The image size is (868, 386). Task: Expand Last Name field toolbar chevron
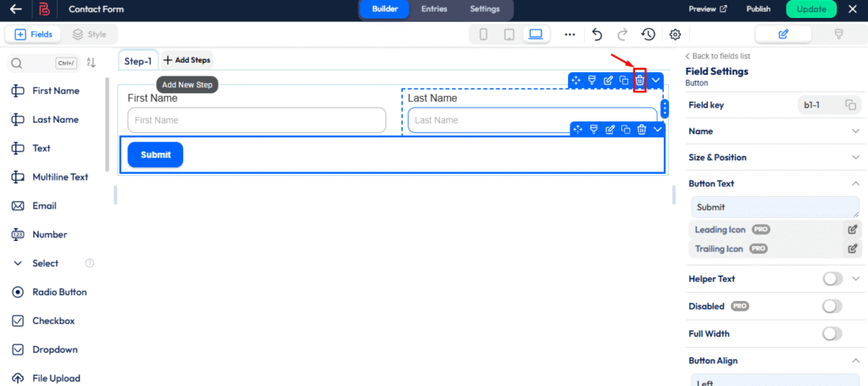(x=655, y=81)
